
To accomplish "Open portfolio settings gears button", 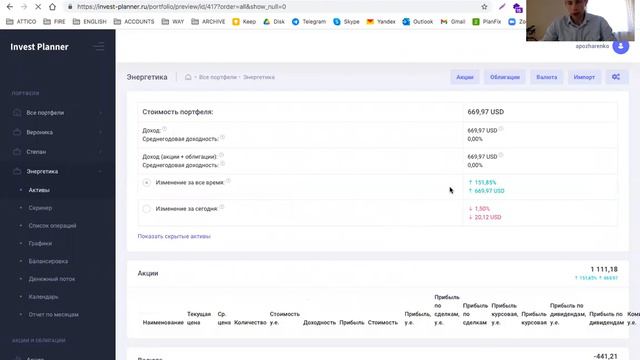I will point(616,77).
